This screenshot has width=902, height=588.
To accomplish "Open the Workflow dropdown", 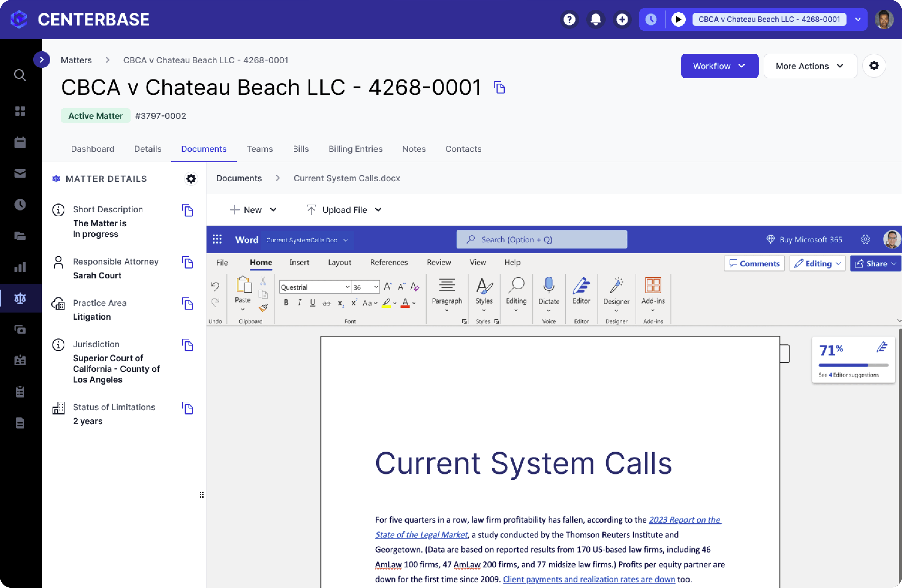I will click(719, 66).
